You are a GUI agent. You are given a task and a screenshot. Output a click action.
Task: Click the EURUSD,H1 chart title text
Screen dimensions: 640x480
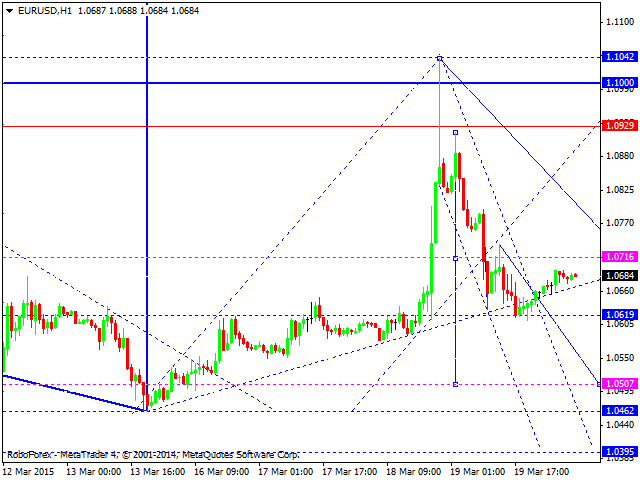(x=45, y=11)
